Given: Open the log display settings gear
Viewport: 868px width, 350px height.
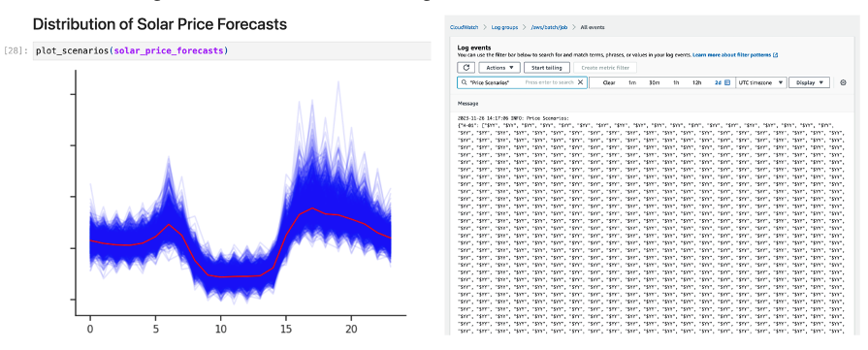Looking at the screenshot, I should (843, 82).
